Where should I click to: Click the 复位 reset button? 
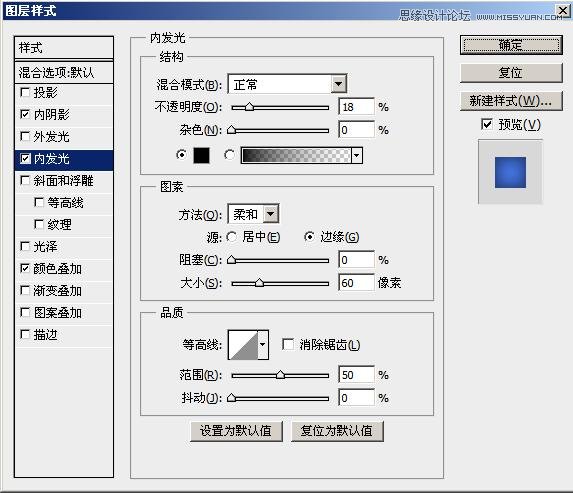511,73
